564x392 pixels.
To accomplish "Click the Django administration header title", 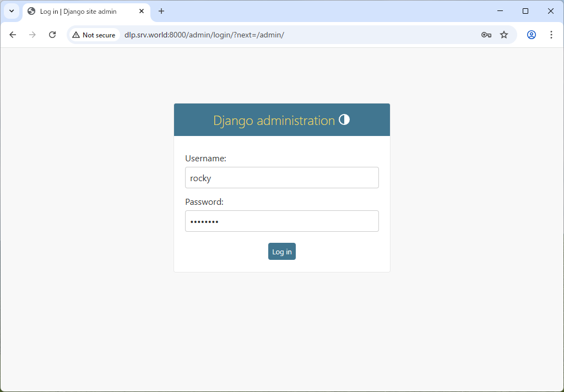I will click(274, 120).
